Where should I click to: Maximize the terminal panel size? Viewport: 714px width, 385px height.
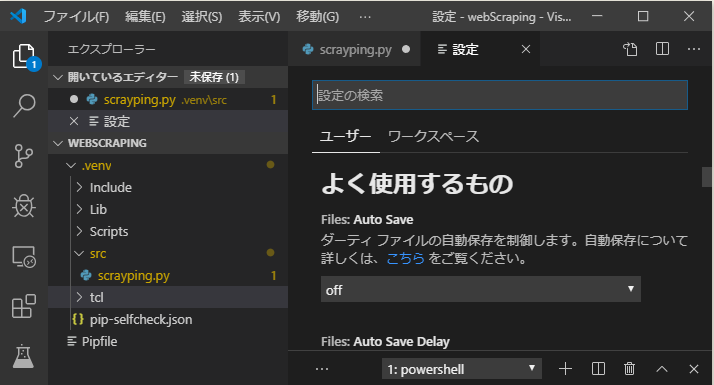coord(662,369)
